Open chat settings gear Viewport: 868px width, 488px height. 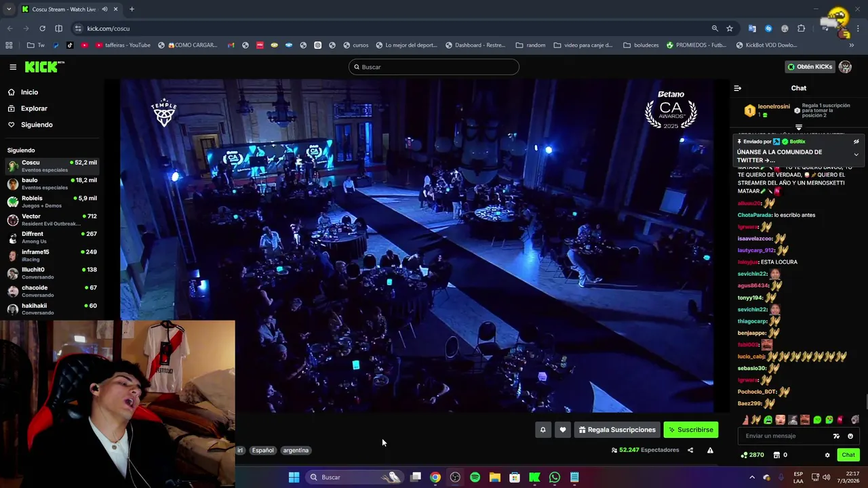click(x=827, y=455)
